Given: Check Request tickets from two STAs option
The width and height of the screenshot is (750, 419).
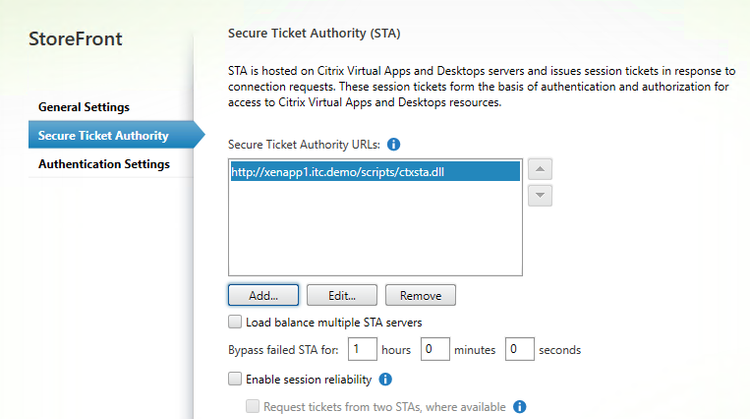Looking at the screenshot, I should point(253,406).
